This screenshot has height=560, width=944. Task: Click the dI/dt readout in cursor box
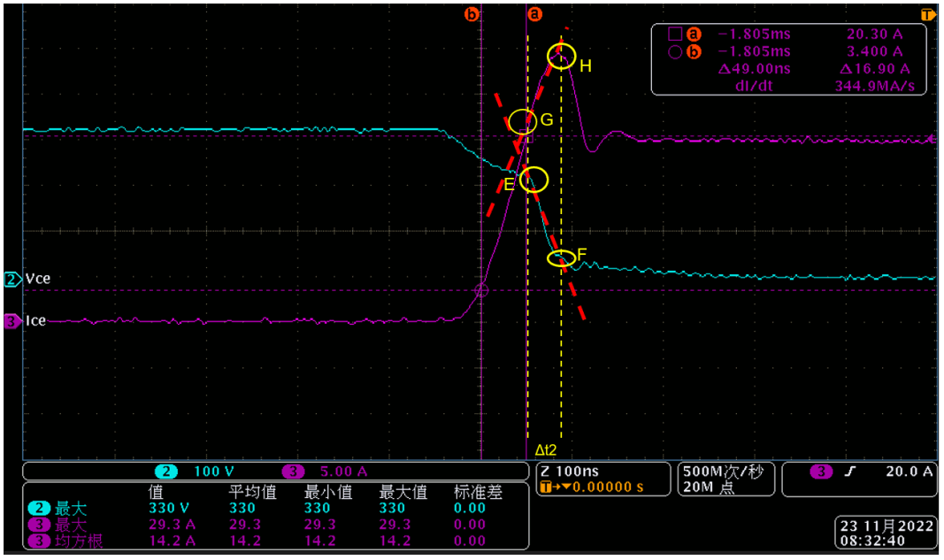pos(825,86)
